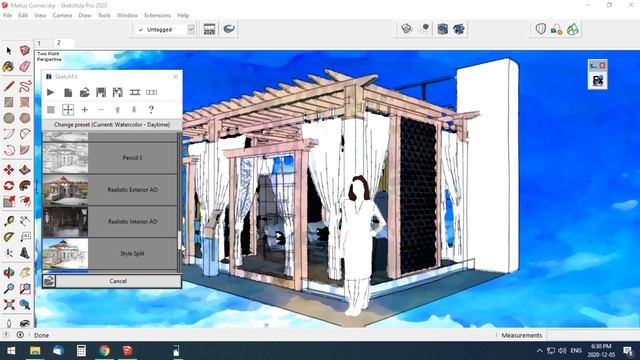The width and height of the screenshot is (640, 360).
Task: Open SketchFX help question mark
Action: tap(151, 109)
